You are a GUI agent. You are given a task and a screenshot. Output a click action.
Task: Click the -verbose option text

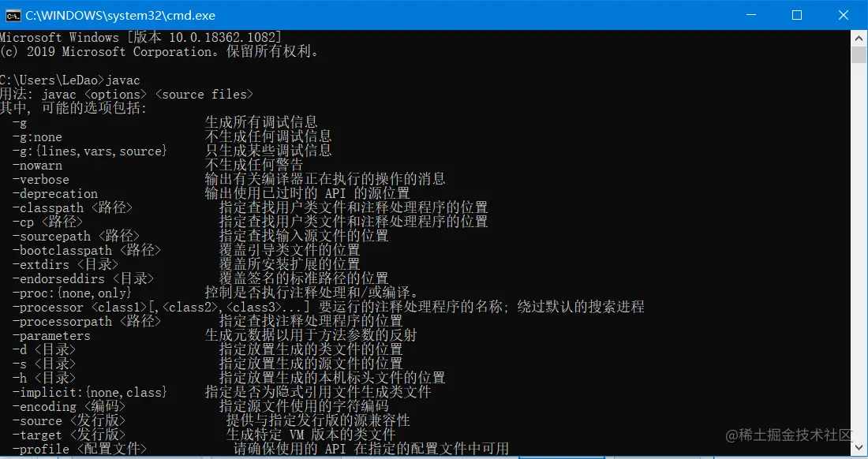click(41, 180)
